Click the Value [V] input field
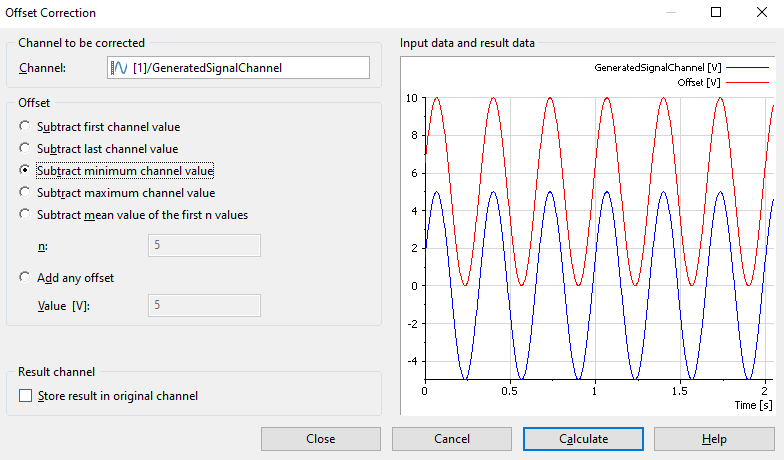784x460 pixels. [204, 306]
